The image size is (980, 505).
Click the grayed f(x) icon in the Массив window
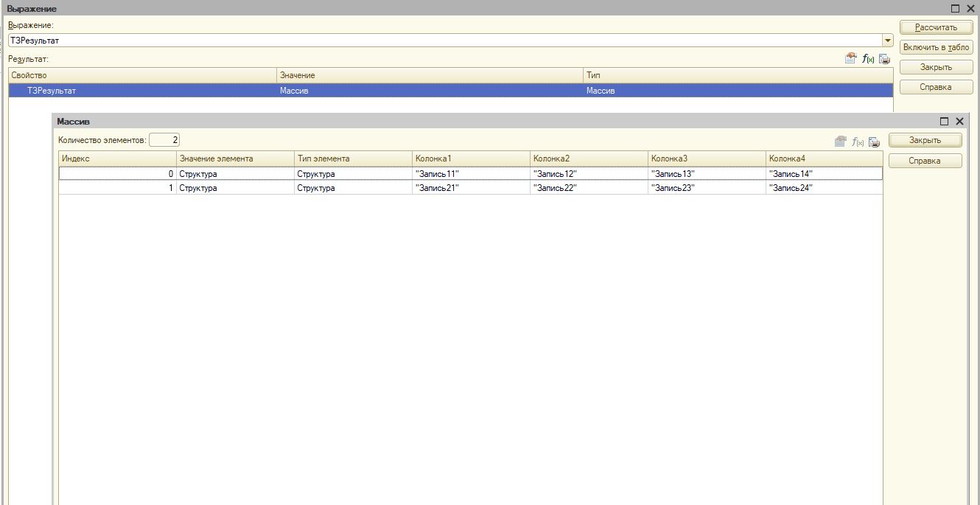[857, 142]
